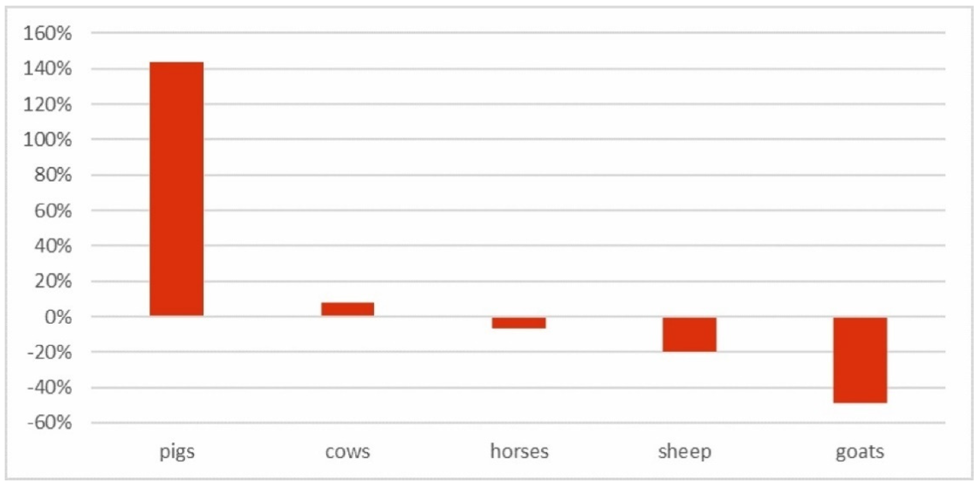Click the red horses bar below zero
This screenshot has width=980, height=486.
click(x=519, y=323)
